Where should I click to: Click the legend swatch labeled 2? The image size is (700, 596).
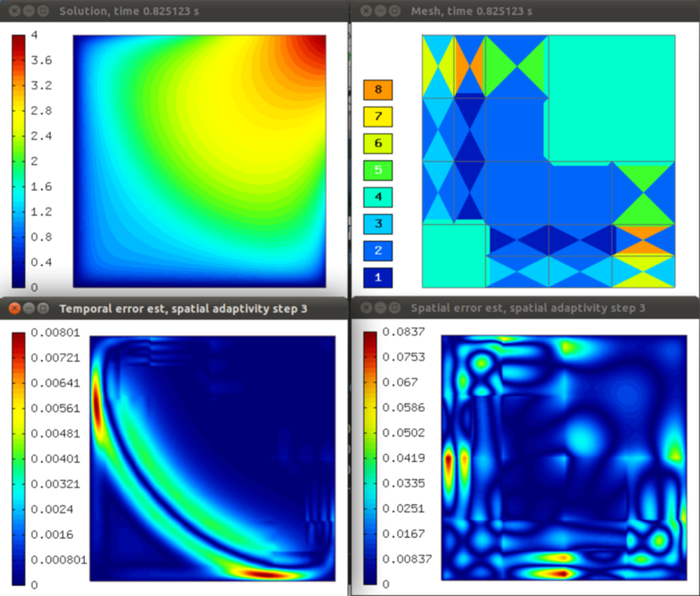point(378,250)
